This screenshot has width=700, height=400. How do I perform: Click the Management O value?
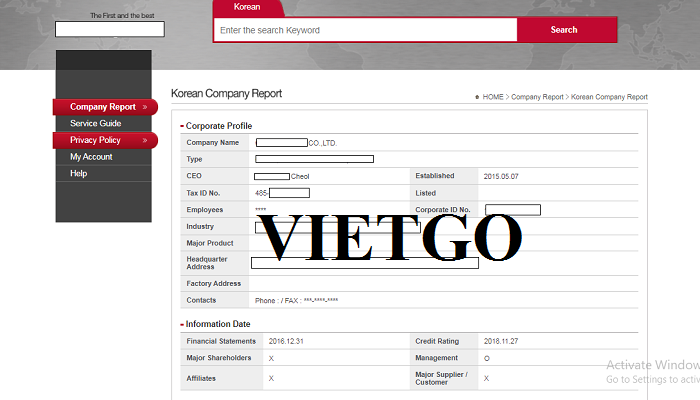point(487,358)
